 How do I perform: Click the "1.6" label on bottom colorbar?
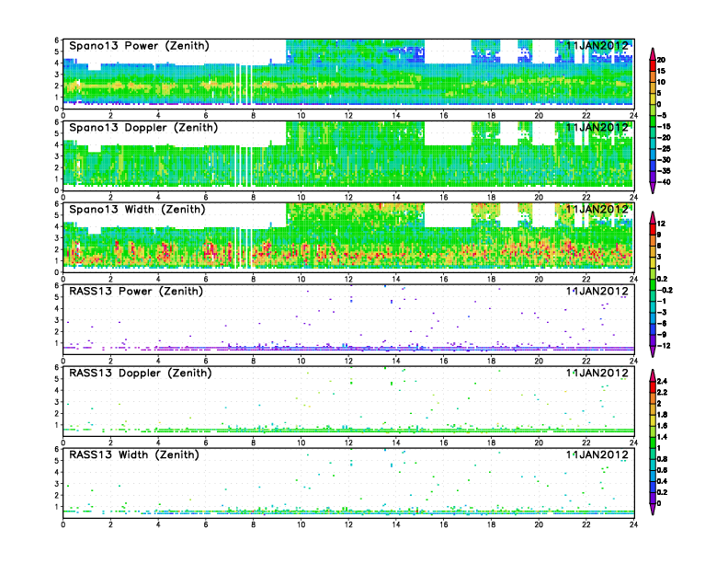tap(662, 426)
